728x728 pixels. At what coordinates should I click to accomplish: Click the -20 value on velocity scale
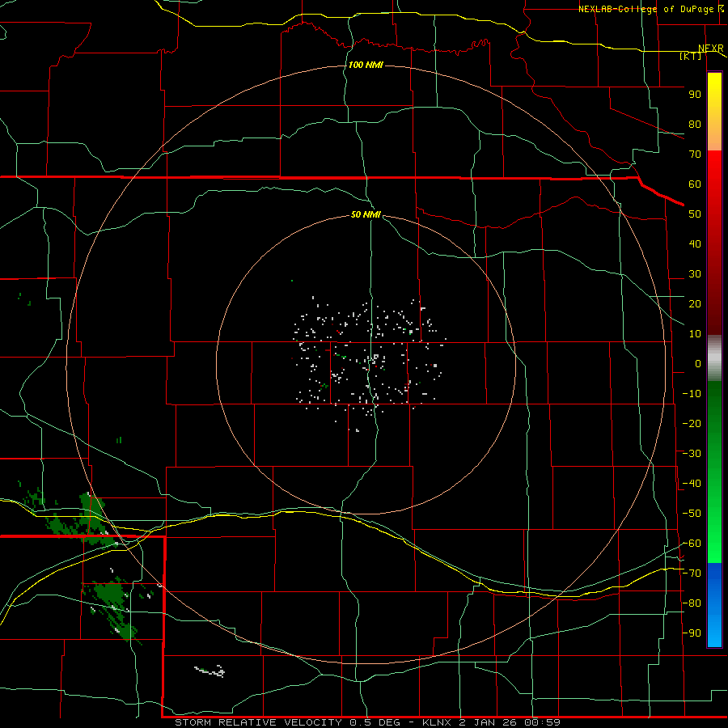692,423
